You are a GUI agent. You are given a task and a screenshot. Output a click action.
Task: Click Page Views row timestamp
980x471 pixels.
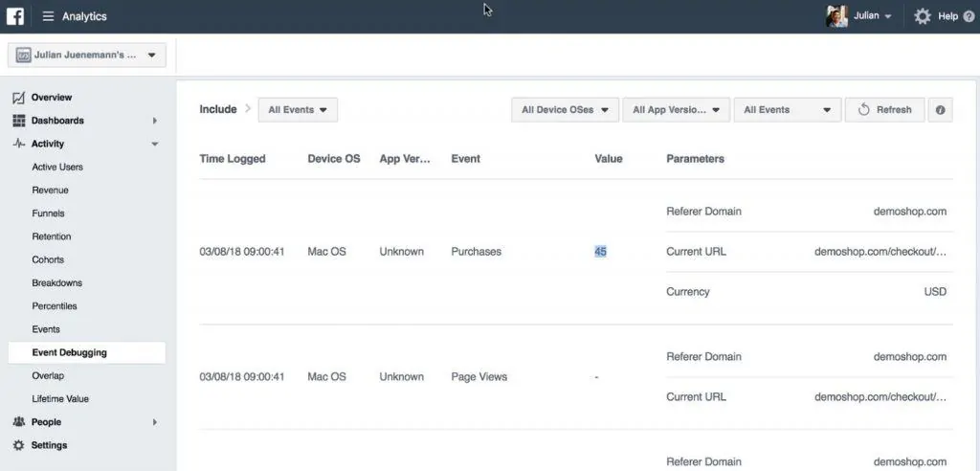[242, 376]
